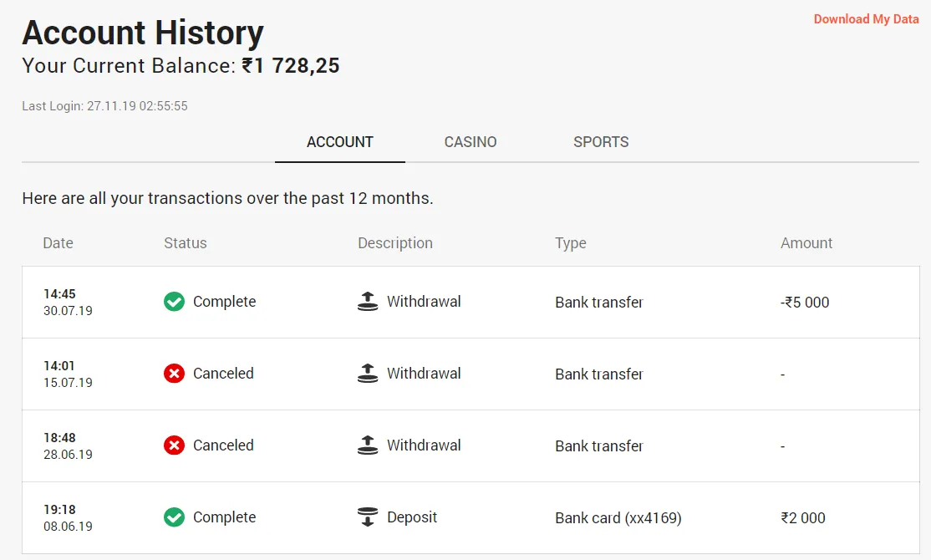Click green Complete checkmark on 08.06.19 row
The width and height of the screenshot is (931, 560).
174,517
